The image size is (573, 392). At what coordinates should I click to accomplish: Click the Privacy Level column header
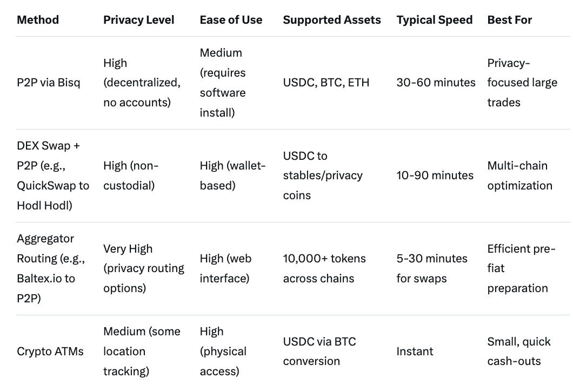click(x=138, y=20)
